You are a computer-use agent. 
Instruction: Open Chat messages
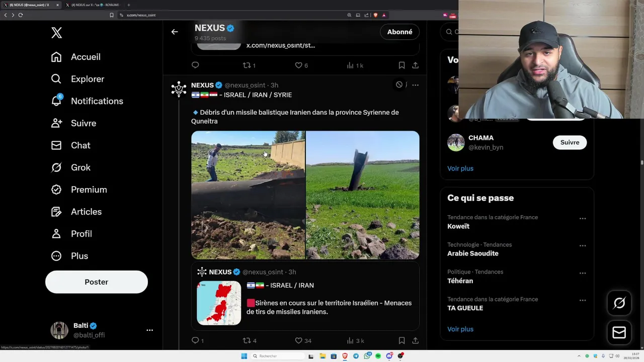tap(70, 145)
